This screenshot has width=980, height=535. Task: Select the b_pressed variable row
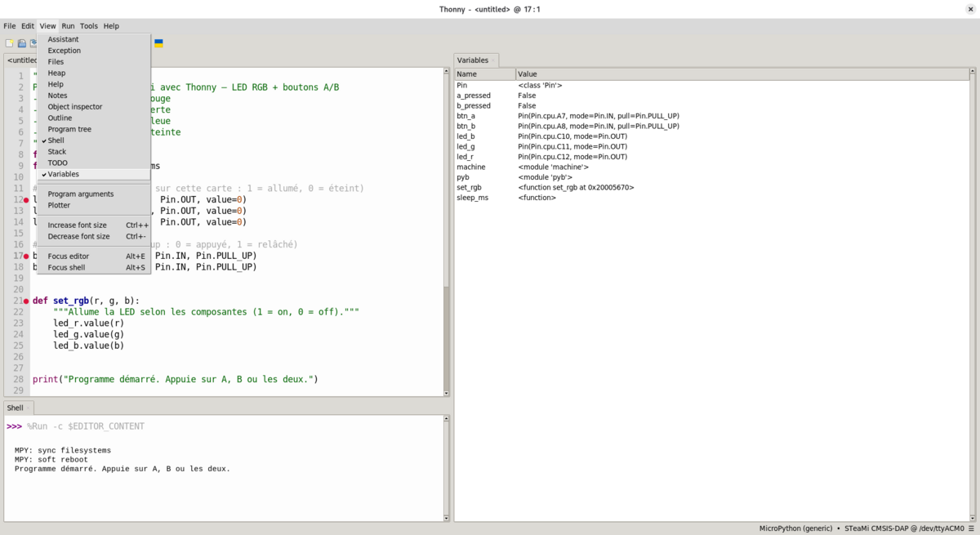coord(710,105)
